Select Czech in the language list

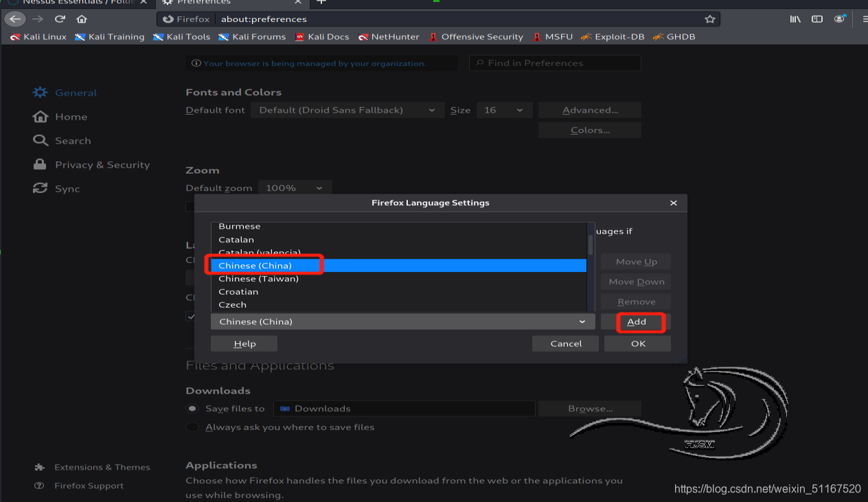pyautogui.click(x=399, y=305)
